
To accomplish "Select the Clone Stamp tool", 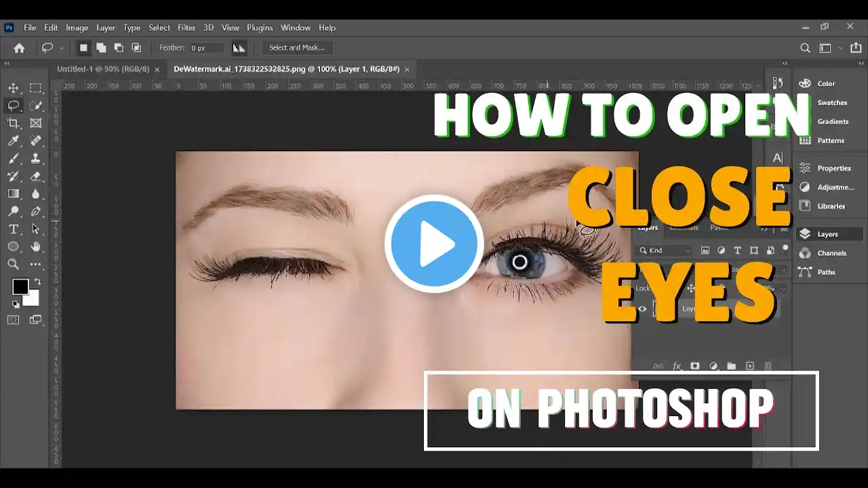I will 36,159.
